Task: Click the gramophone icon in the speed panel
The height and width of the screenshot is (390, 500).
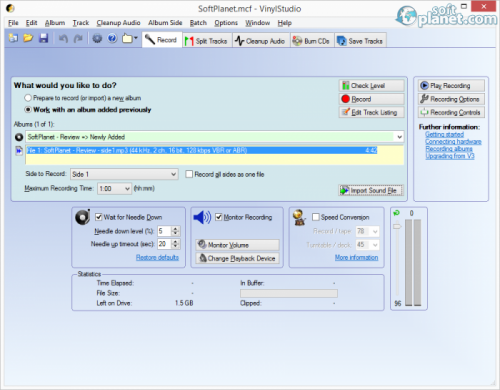Action: click(299, 217)
